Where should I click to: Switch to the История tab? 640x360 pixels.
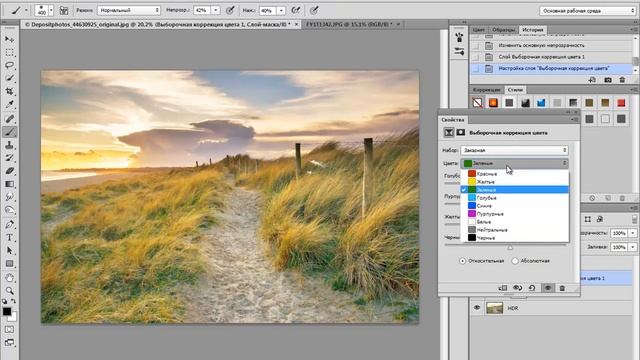pos(533,30)
